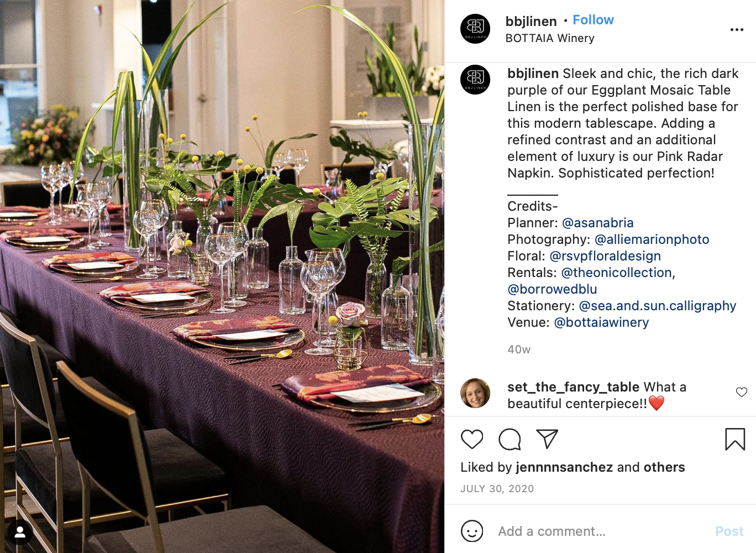Open bbjlinen profile picture in header
Viewport: 756px width, 553px height.
click(475, 29)
